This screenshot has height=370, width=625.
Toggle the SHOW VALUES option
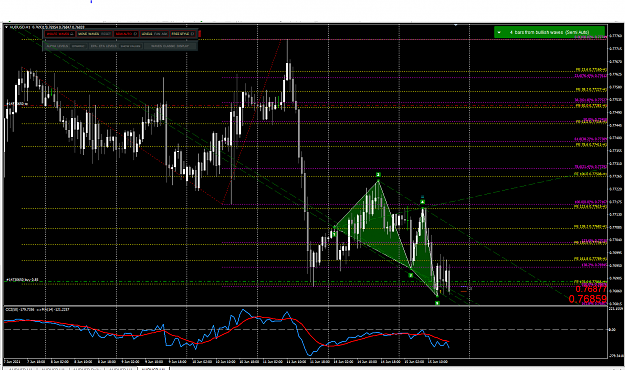(x=131, y=46)
